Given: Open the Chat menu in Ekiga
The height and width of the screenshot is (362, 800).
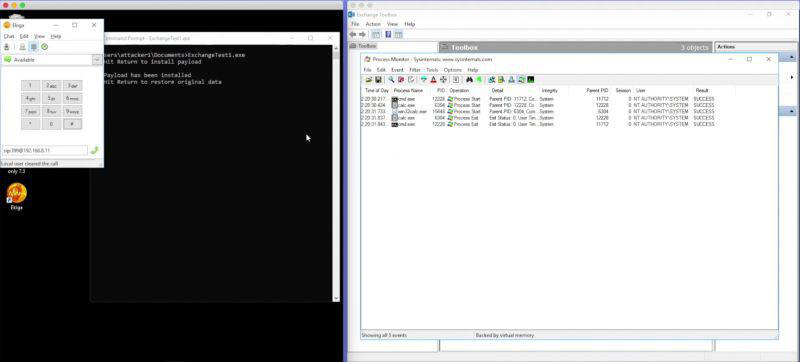Looking at the screenshot, I should (x=9, y=36).
